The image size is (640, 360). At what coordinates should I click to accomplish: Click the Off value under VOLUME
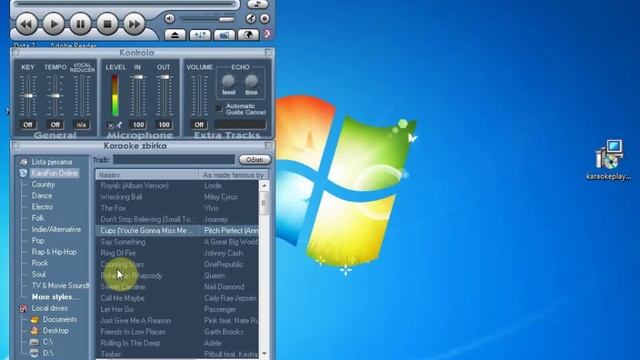pos(199,124)
